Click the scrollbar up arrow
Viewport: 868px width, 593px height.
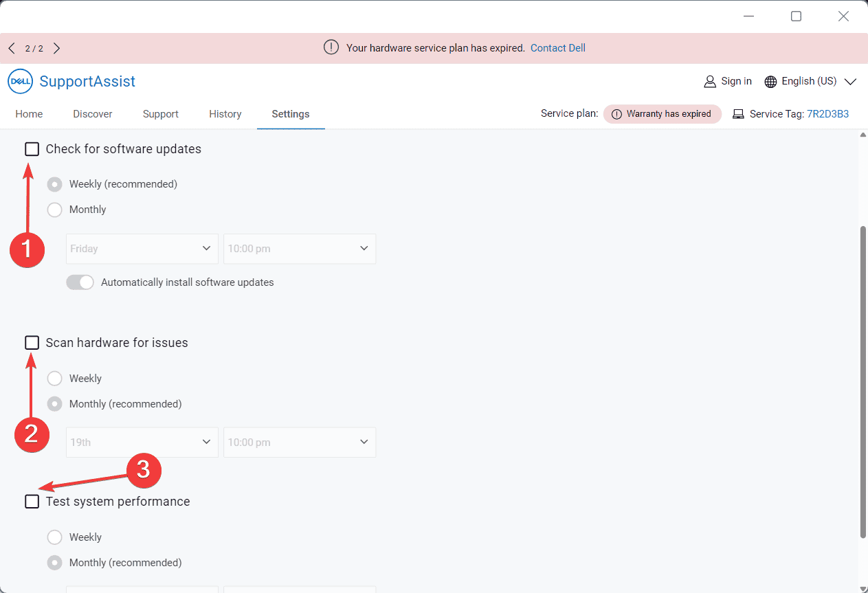click(863, 135)
